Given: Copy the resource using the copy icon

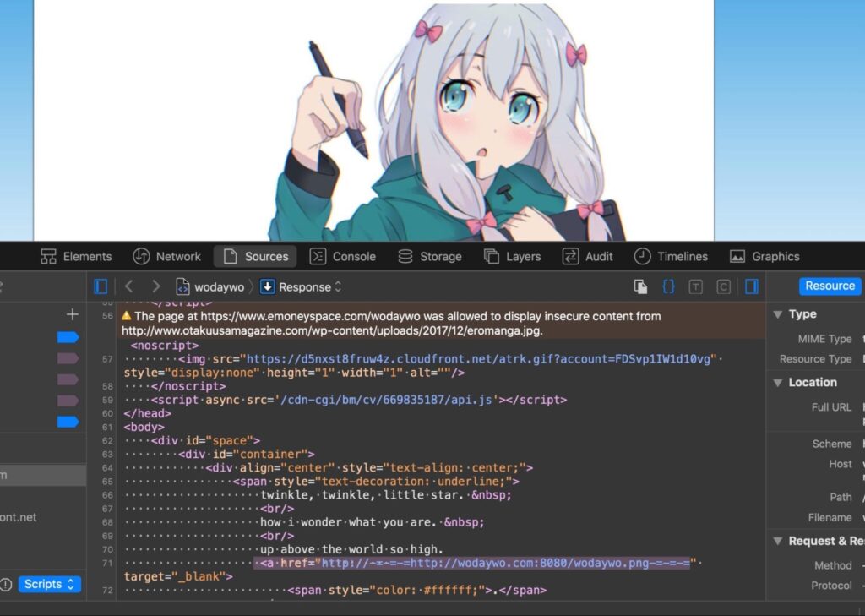Looking at the screenshot, I should [x=639, y=286].
